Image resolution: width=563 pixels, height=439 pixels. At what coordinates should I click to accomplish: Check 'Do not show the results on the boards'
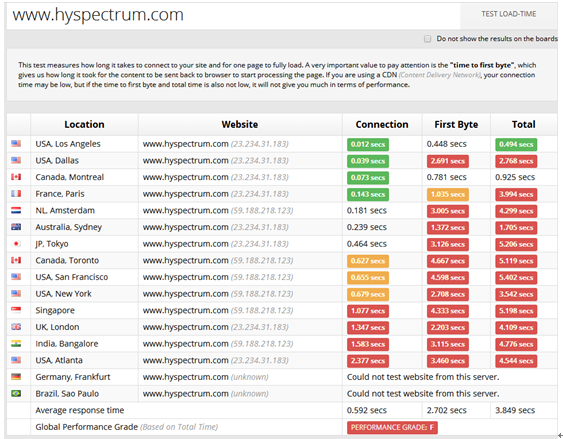tap(427, 39)
